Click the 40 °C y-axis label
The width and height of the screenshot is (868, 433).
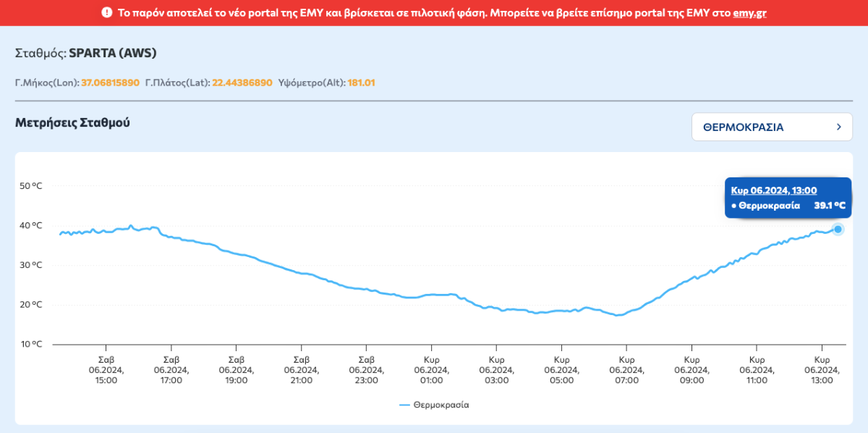point(31,225)
